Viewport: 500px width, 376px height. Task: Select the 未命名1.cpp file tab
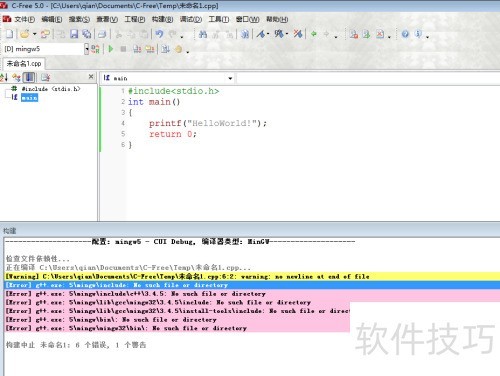[x=24, y=63]
